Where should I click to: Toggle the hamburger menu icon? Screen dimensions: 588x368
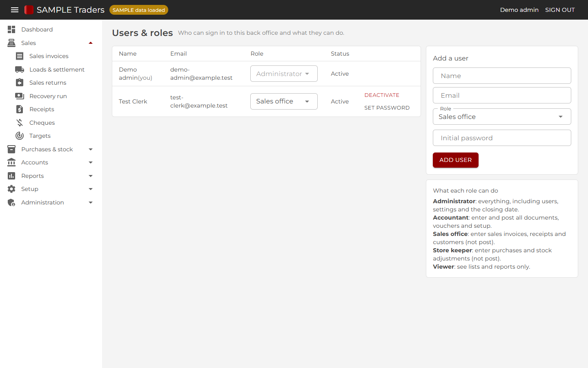point(15,10)
